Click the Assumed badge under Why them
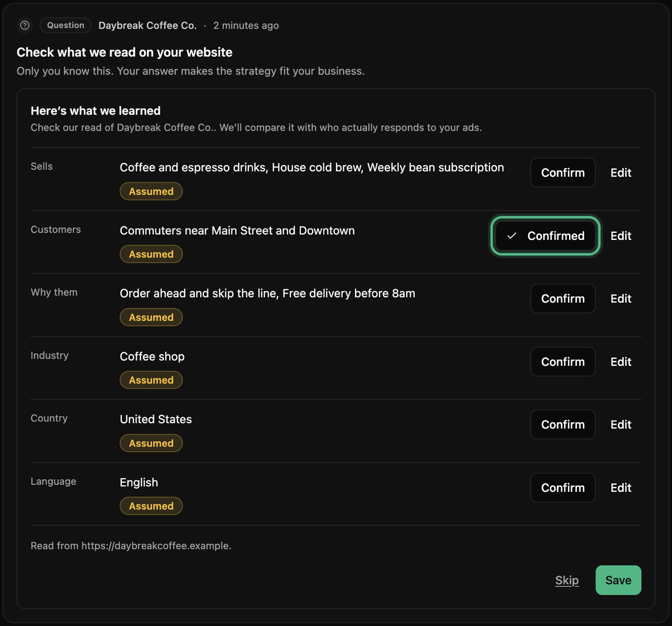The image size is (672, 626). pos(151,317)
